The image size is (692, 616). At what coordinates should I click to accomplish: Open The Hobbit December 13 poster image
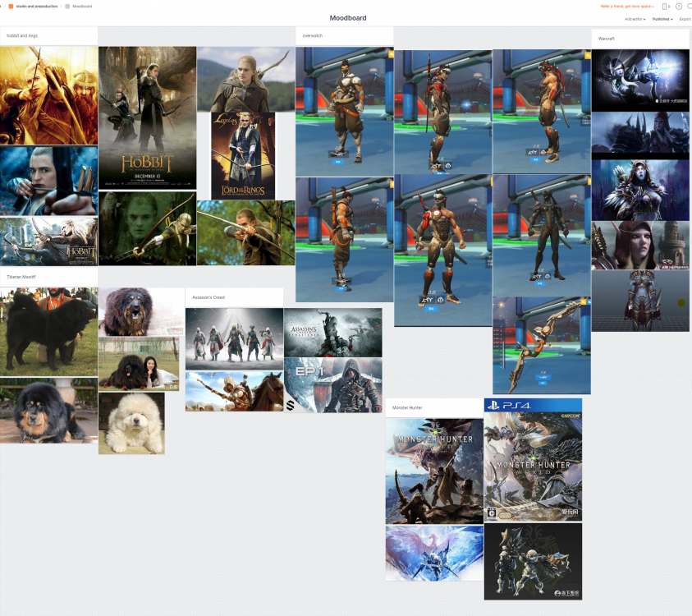[148, 118]
